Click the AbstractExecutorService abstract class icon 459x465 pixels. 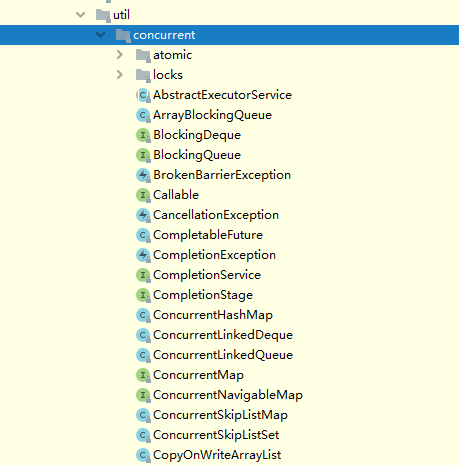coord(143,95)
